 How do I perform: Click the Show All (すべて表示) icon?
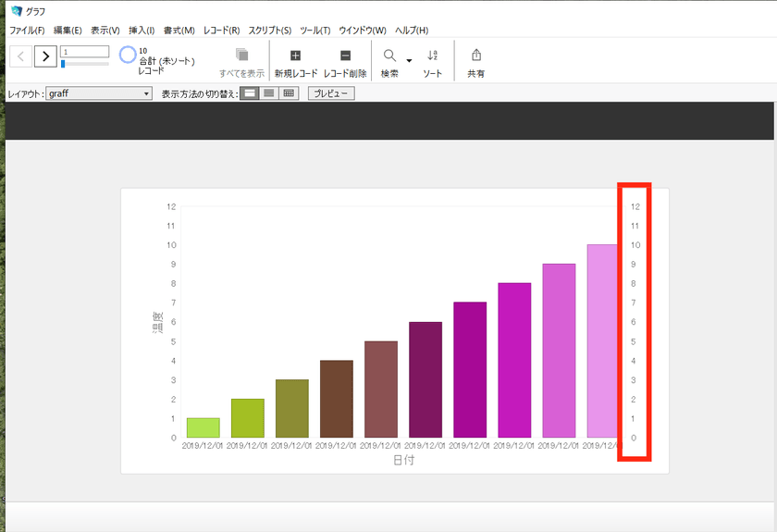(x=241, y=56)
